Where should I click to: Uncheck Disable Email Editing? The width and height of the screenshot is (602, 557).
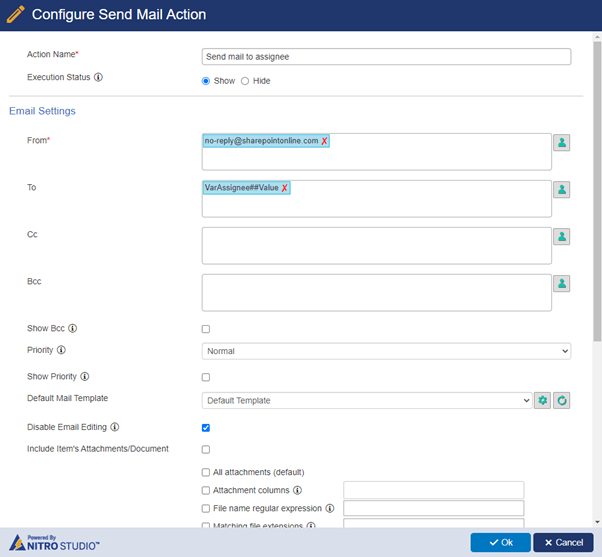click(x=206, y=428)
